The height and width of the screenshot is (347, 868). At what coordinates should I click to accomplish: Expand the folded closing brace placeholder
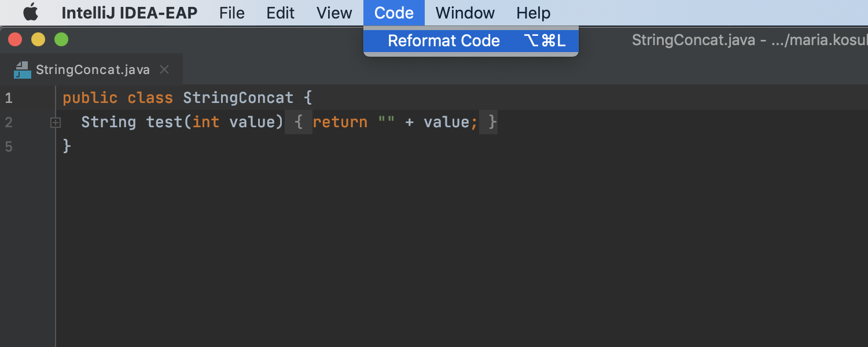[x=491, y=123]
